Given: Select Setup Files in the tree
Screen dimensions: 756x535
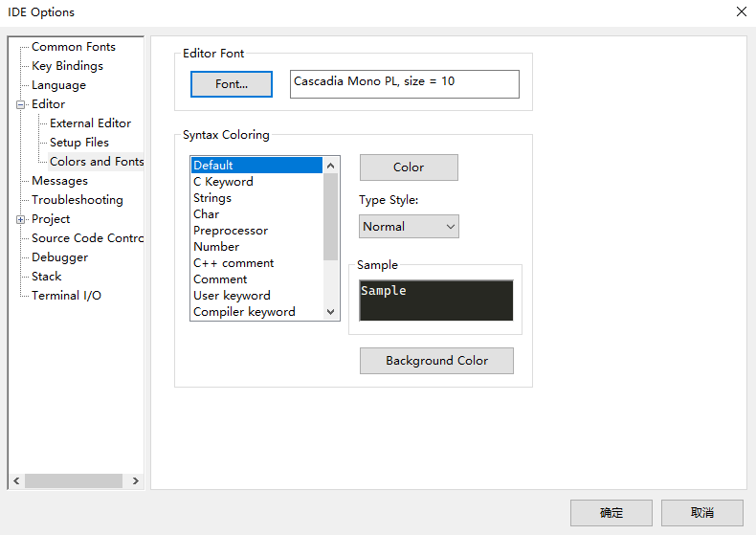Looking at the screenshot, I should (79, 143).
